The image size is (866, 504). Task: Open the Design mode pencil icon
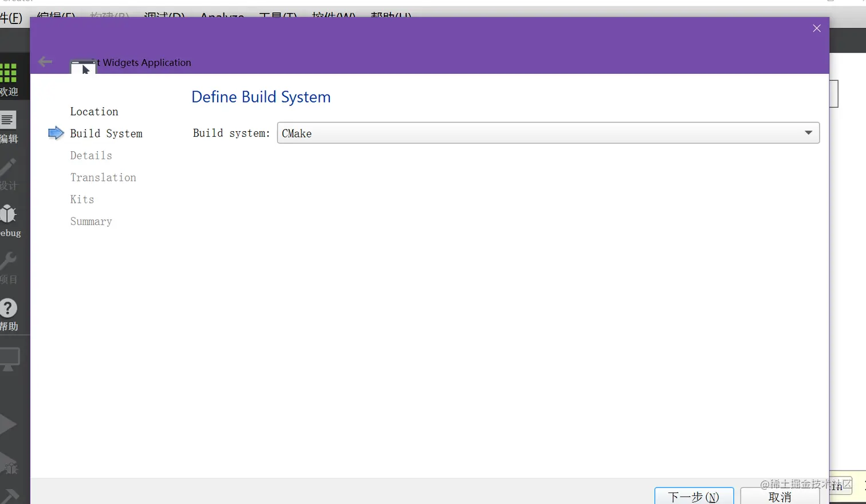pyautogui.click(x=7, y=167)
